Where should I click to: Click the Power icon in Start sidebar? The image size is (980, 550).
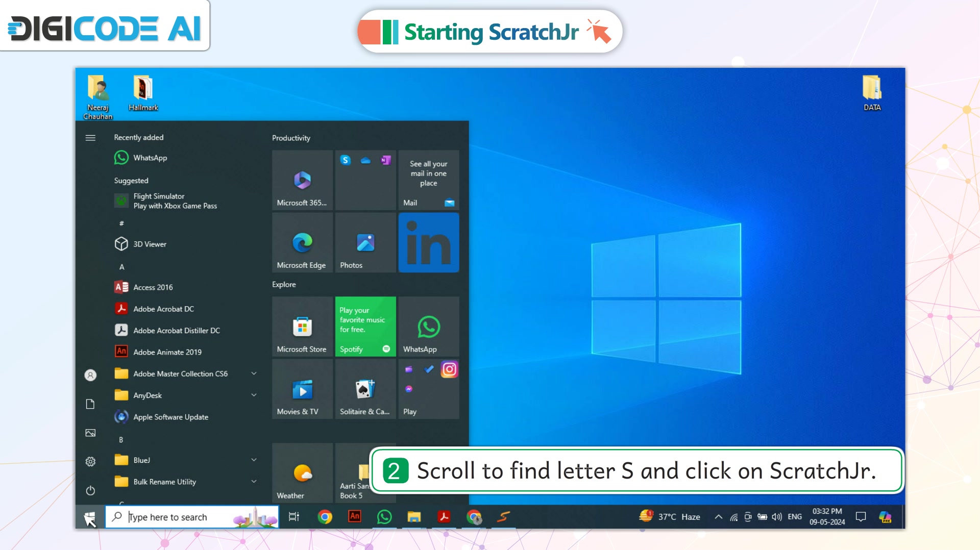[90, 490]
